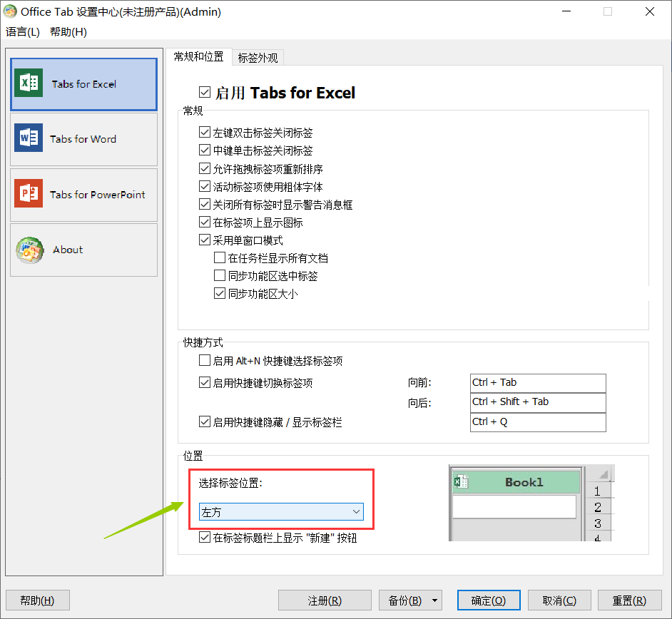Check 在任务栏显示所有文档
This screenshot has width=672, height=619.
pos(220,257)
